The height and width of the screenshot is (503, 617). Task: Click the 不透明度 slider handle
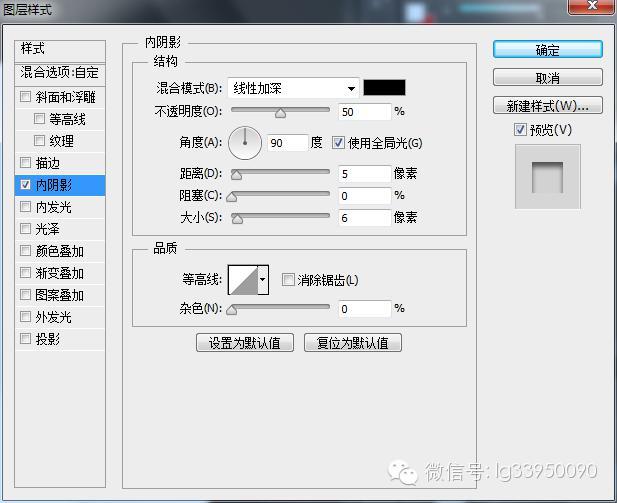[x=280, y=114]
